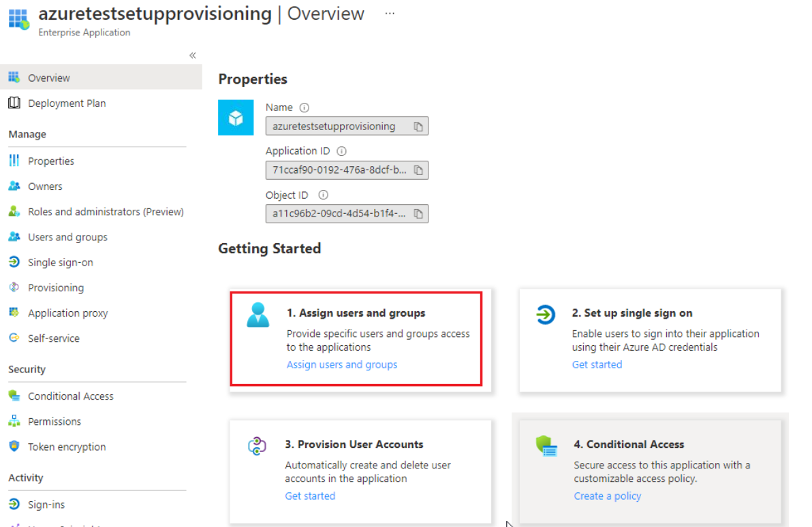Viewport: 812px width, 527px height.
Task: Click the Provision User Accounts card icon
Action: [257, 446]
